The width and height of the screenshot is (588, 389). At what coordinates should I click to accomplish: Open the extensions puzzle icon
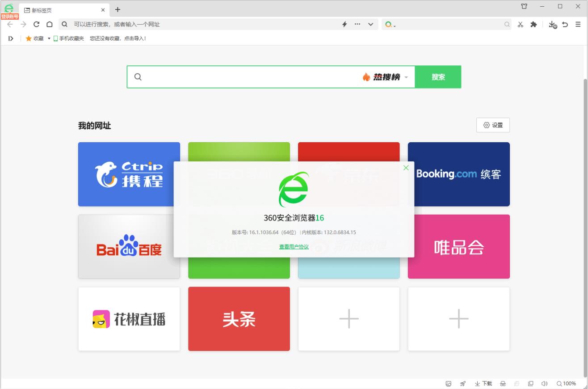pyautogui.click(x=533, y=25)
